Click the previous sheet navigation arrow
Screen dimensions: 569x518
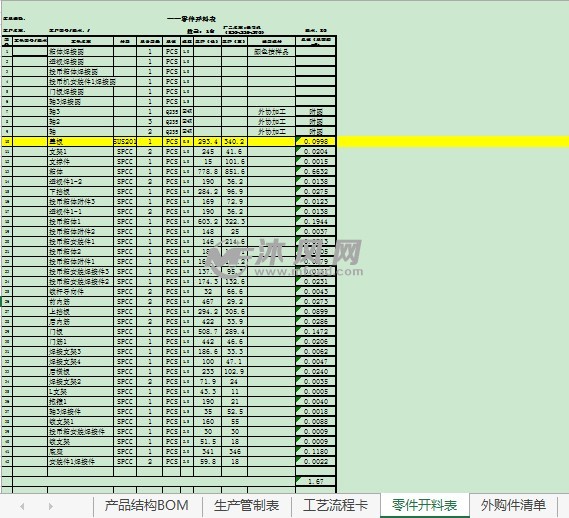22,506
